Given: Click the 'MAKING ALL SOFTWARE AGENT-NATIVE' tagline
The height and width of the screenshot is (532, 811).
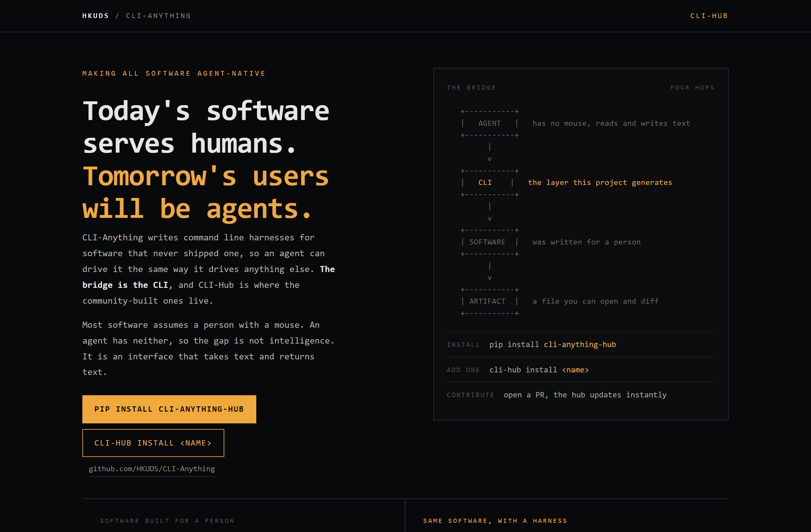Looking at the screenshot, I should [x=174, y=73].
